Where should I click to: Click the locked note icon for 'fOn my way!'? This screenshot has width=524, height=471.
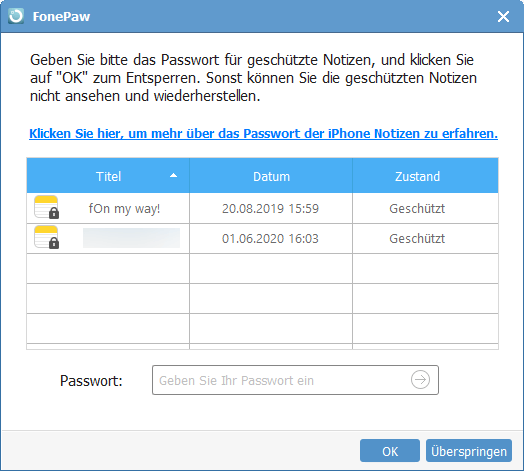(x=47, y=207)
